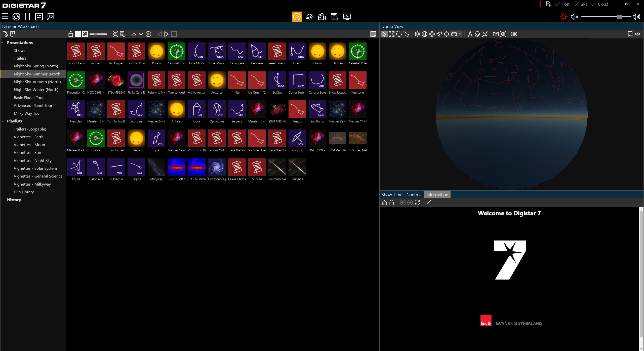
Task: Open the hamburger main menu
Action: [5, 17]
